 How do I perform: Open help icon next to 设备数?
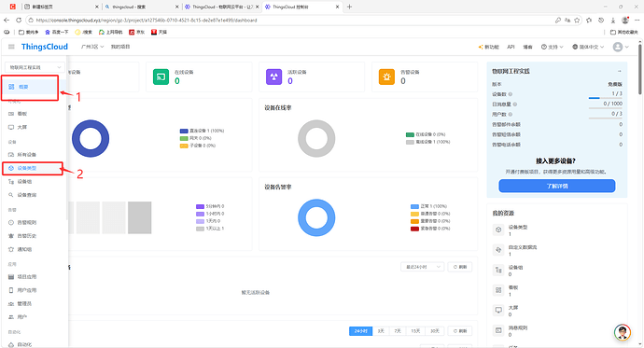point(511,94)
